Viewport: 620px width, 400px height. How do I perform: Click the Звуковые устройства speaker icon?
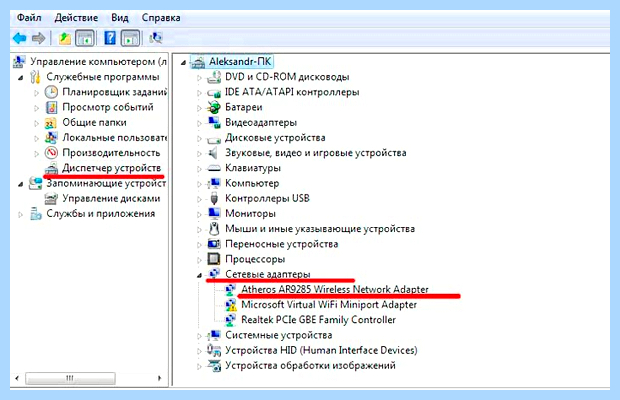[213, 153]
